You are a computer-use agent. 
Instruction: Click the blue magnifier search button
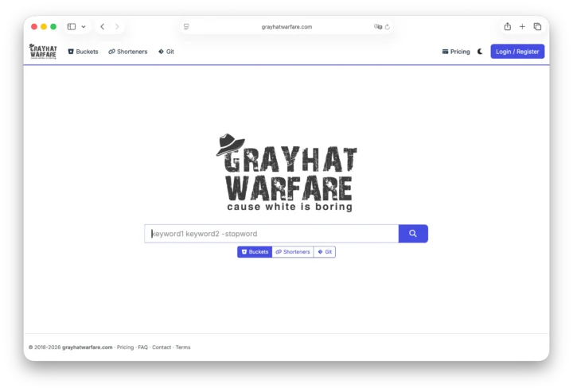click(x=413, y=234)
